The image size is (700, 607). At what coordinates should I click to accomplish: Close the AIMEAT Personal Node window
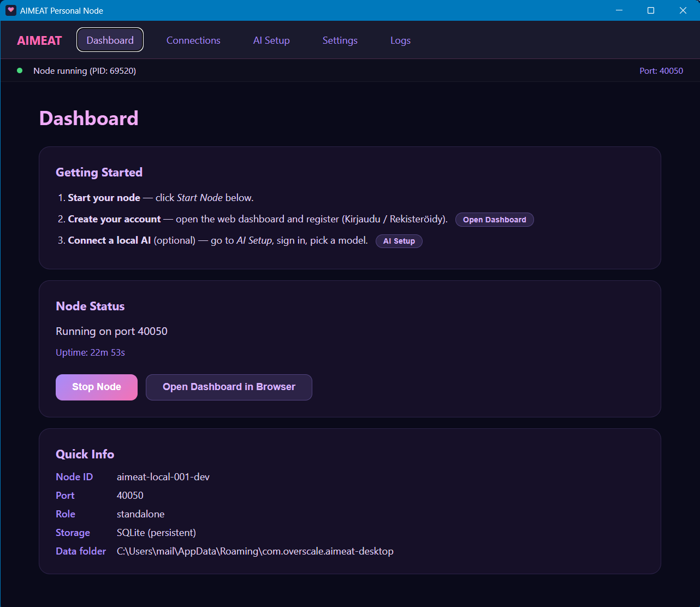click(683, 10)
